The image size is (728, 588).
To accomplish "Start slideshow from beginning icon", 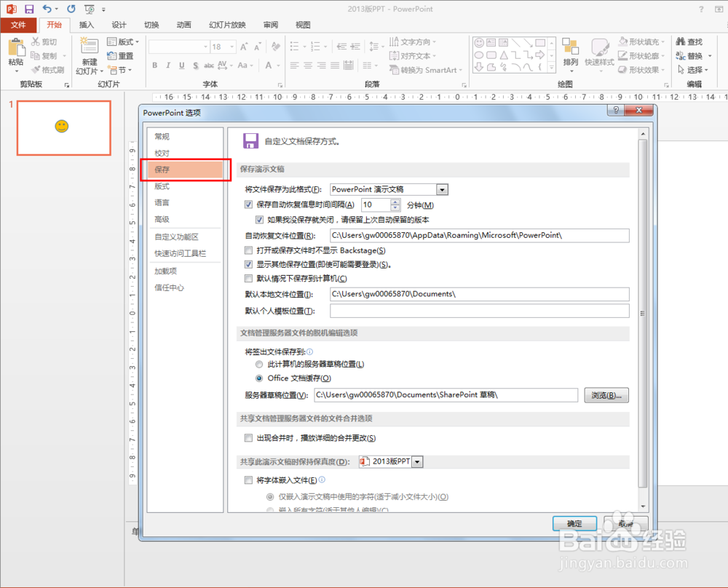I will (x=90, y=9).
